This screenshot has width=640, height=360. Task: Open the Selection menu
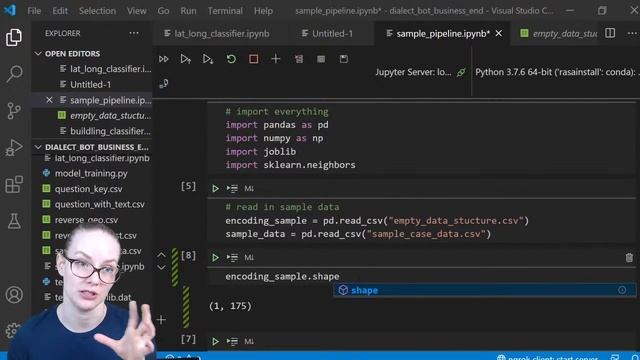point(97,11)
